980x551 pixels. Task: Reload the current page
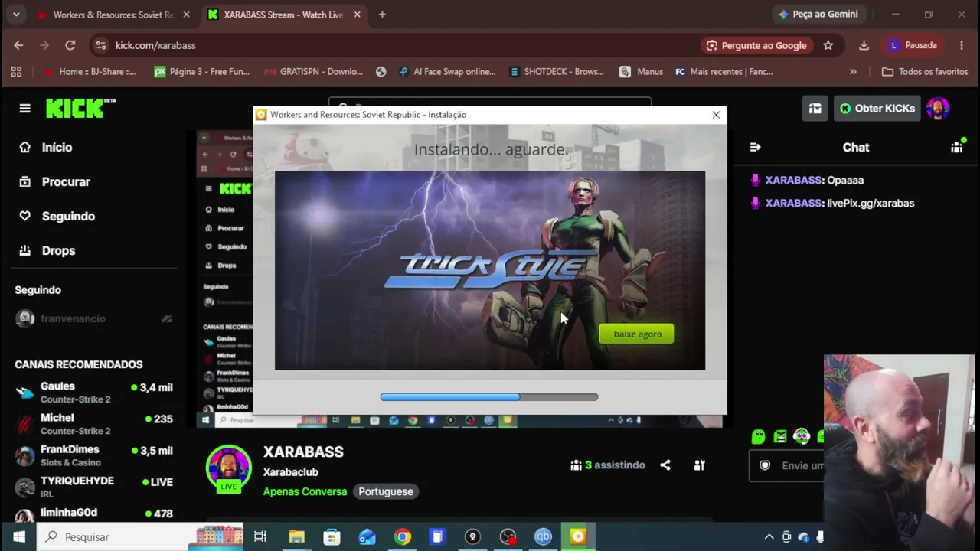pyautogui.click(x=70, y=45)
